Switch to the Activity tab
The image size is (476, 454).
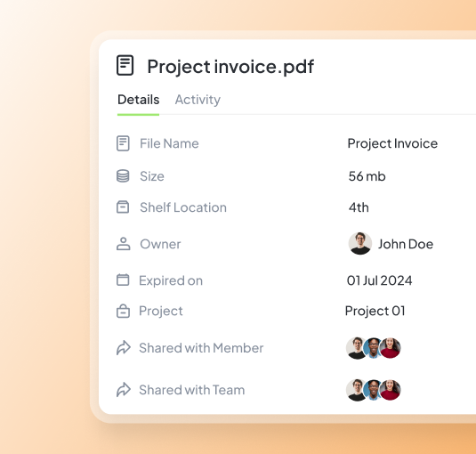click(x=198, y=100)
